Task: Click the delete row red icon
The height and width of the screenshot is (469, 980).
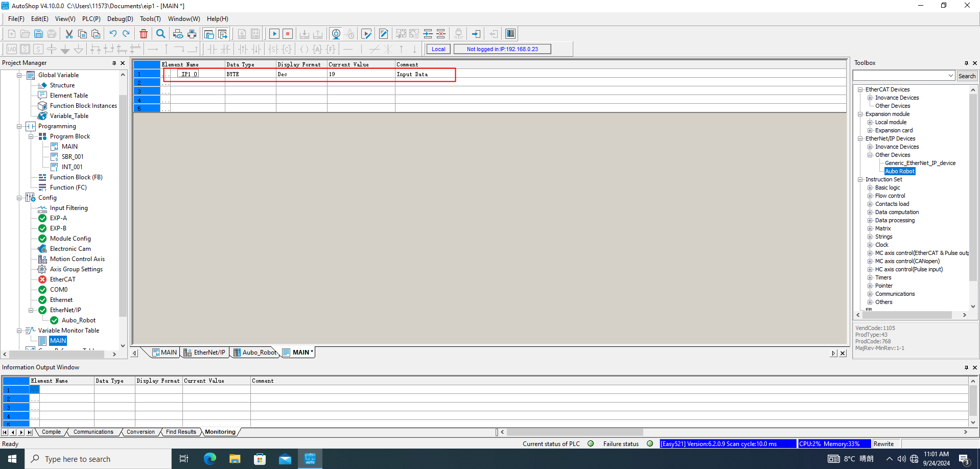Action: coord(441,34)
